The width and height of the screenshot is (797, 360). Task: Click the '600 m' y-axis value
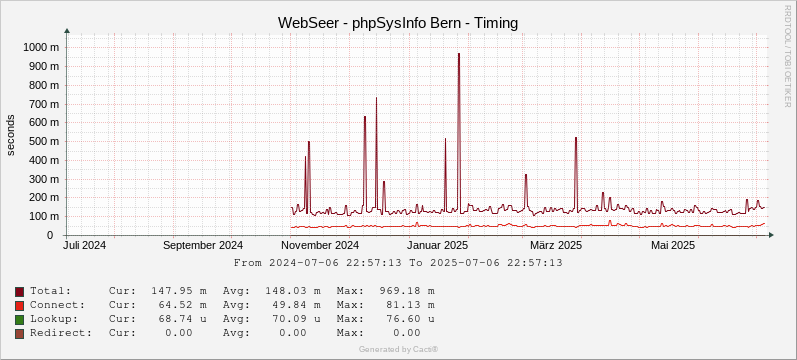point(44,123)
